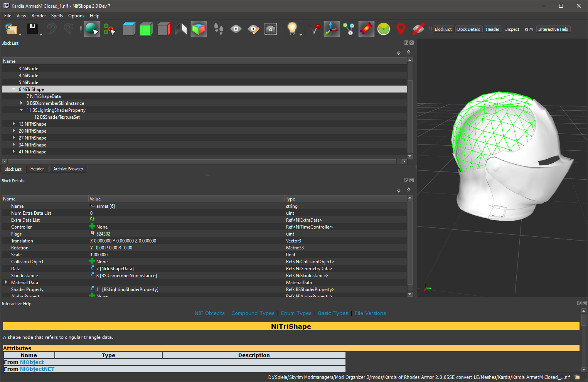The width and height of the screenshot is (588, 382).
Task: Switch to the Archive Browser tab
Action: 68,169
